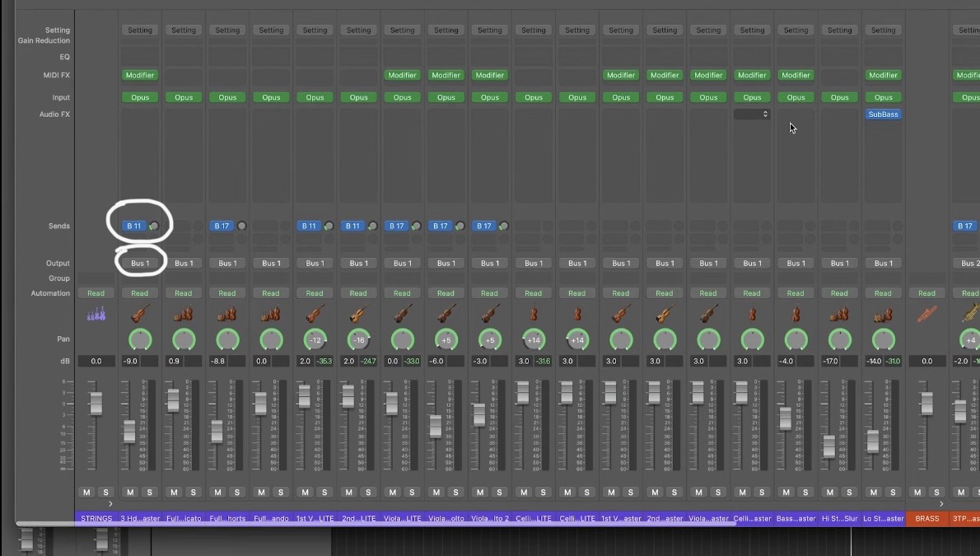Adjust send level knob beside circled B 11

click(x=154, y=226)
